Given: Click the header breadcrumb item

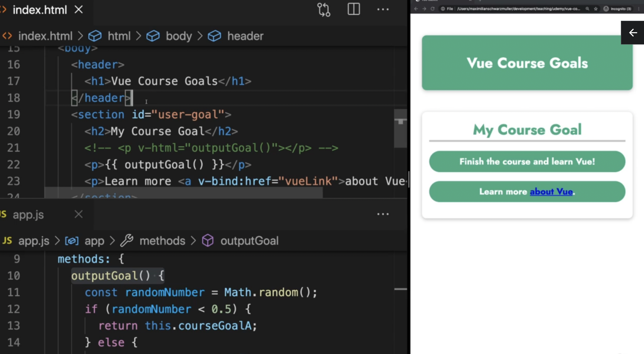Looking at the screenshot, I should click(245, 36).
